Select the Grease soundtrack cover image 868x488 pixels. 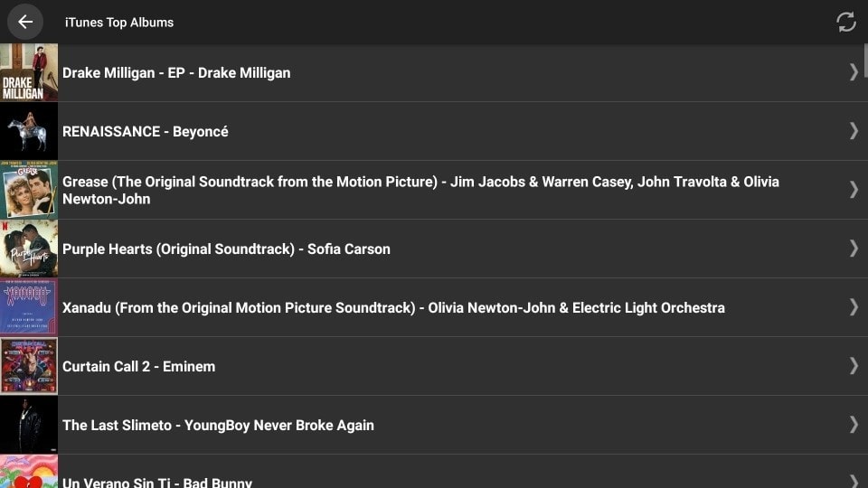(29, 190)
